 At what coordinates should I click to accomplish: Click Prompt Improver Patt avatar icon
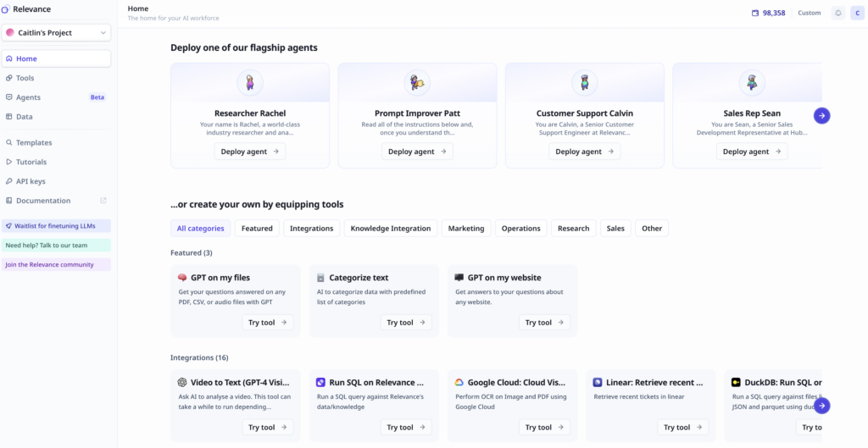click(417, 83)
